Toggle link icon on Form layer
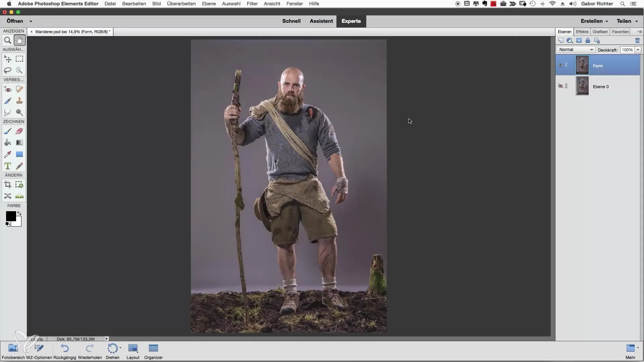This screenshot has height=362, width=644. pyautogui.click(x=567, y=65)
